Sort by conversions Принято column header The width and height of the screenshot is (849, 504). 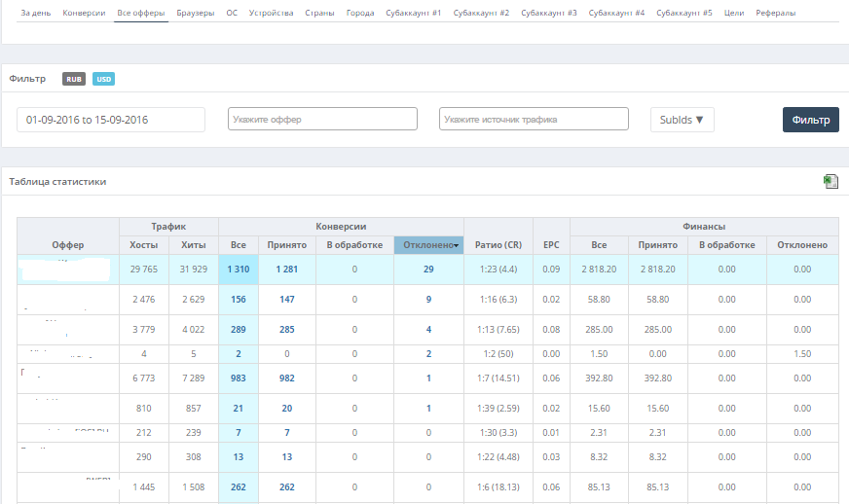(x=287, y=244)
